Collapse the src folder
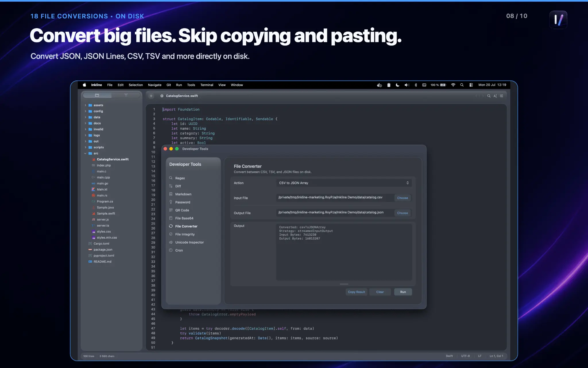 point(85,154)
